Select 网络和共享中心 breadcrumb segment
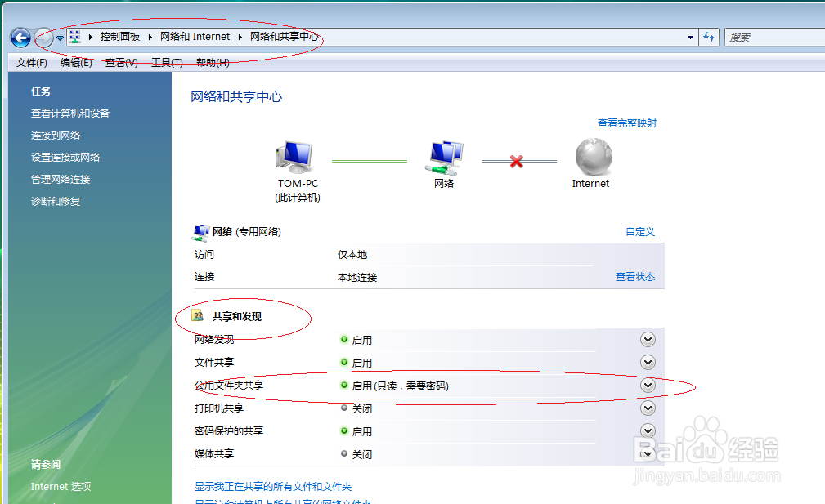Screen dimensions: 825x504 coord(284,36)
